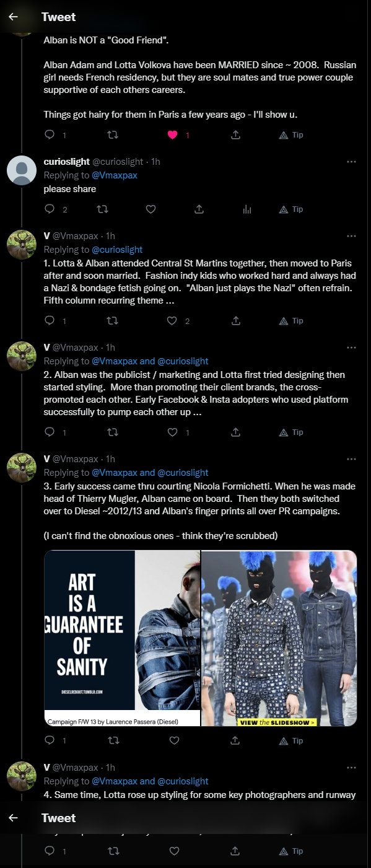This screenshot has height=868, width=371.
Task: Go back using top arrow icon
Action: pyautogui.click(x=13, y=17)
